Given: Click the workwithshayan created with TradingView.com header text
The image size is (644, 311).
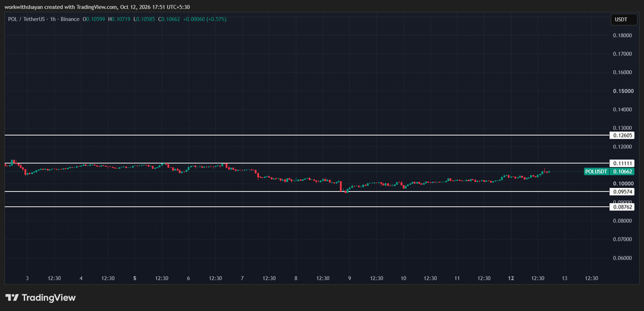Looking at the screenshot, I should pyautogui.click(x=97, y=7).
